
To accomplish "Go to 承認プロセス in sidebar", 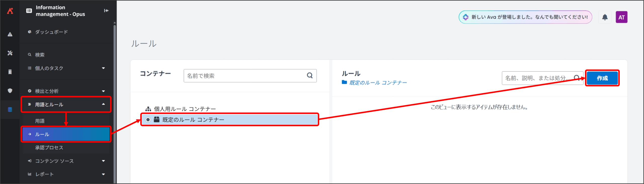I will [x=49, y=148].
